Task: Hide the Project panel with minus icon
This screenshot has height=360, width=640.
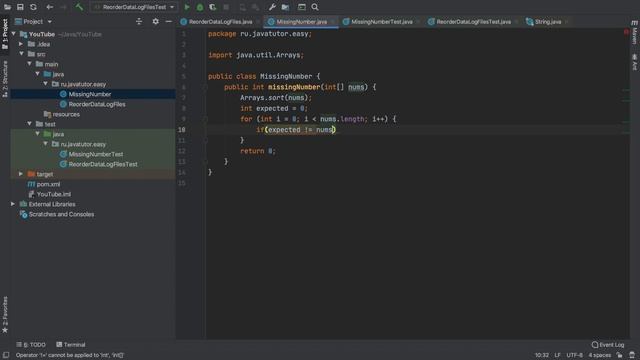Action: 169,21
